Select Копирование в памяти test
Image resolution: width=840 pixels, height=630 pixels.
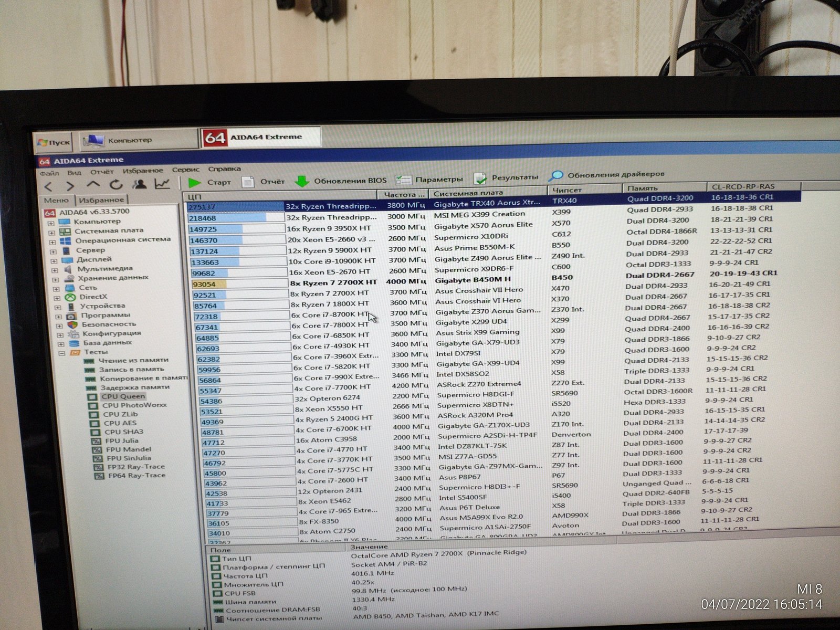click(x=136, y=378)
